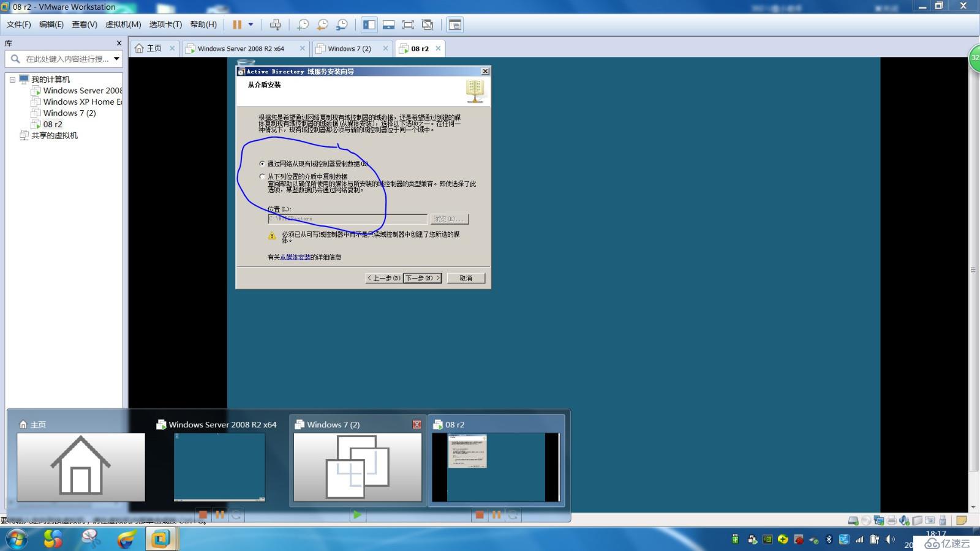980x551 pixels.
Task: Open the 虚拟机(M) menu
Action: [123, 24]
